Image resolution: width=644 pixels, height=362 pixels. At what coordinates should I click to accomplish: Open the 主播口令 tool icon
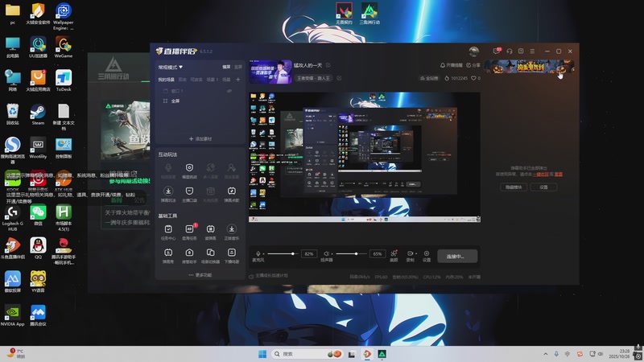[189, 191]
